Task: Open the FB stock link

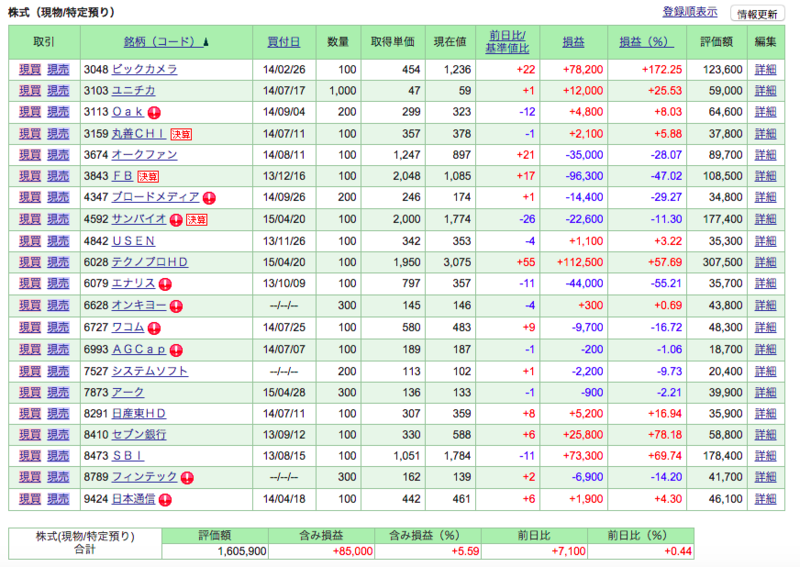Action: pyautogui.click(x=122, y=176)
